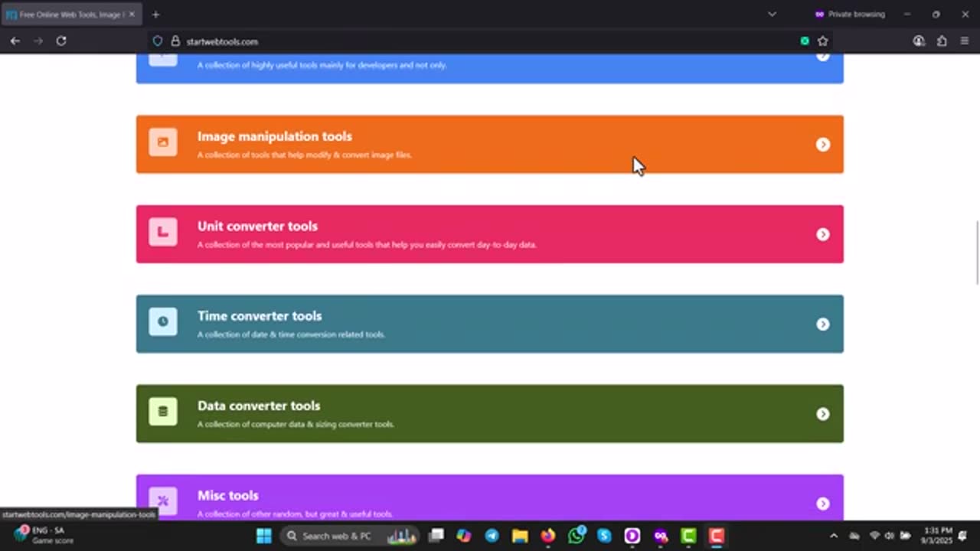Open the Firefox account icon
The height and width of the screenshot is (551, 980).
click(x=919, y=41)
